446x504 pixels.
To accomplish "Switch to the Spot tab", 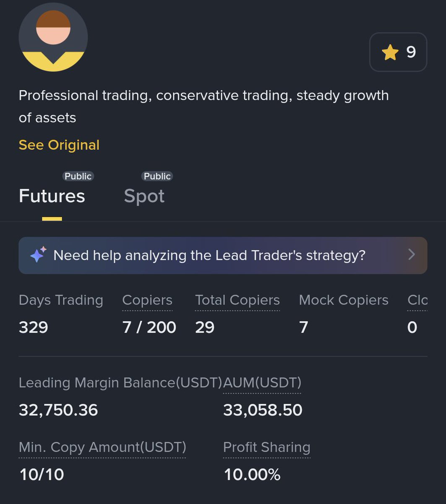I will 144,196.
